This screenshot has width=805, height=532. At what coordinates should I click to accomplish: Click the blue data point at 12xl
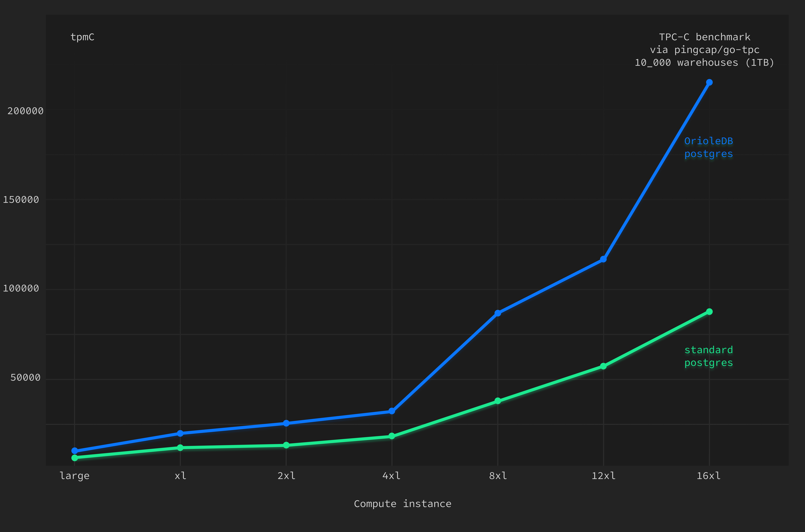(x=603, y=260)
